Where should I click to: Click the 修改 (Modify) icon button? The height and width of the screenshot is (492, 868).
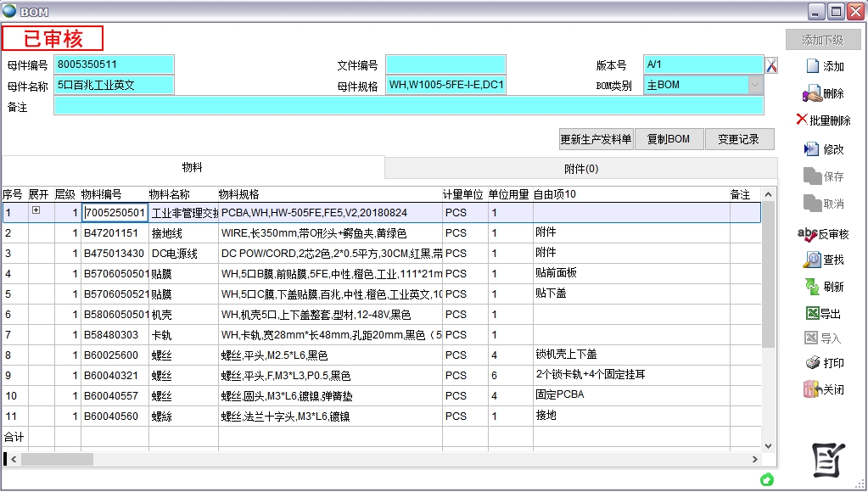tap(823, 149)
